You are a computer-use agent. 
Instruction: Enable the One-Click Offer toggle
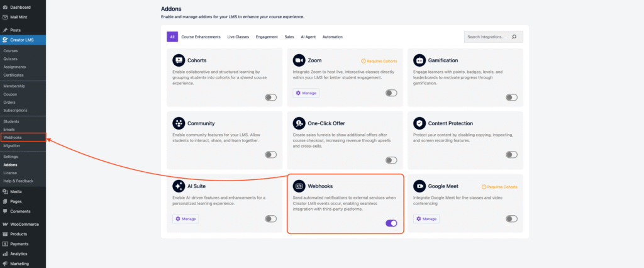pos(391,160)
